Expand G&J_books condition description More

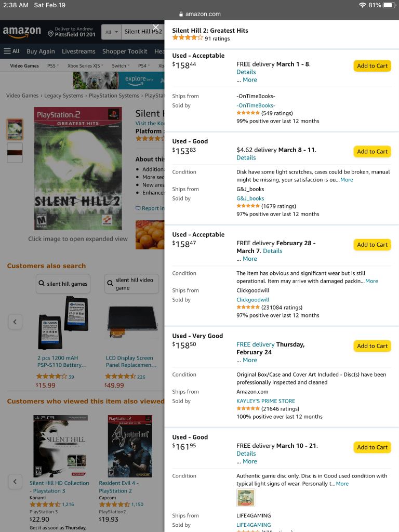347,180
